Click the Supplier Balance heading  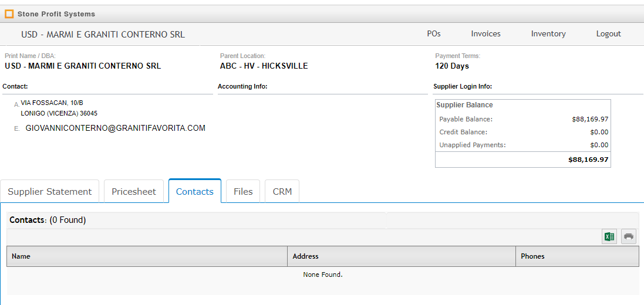(464, 104)
